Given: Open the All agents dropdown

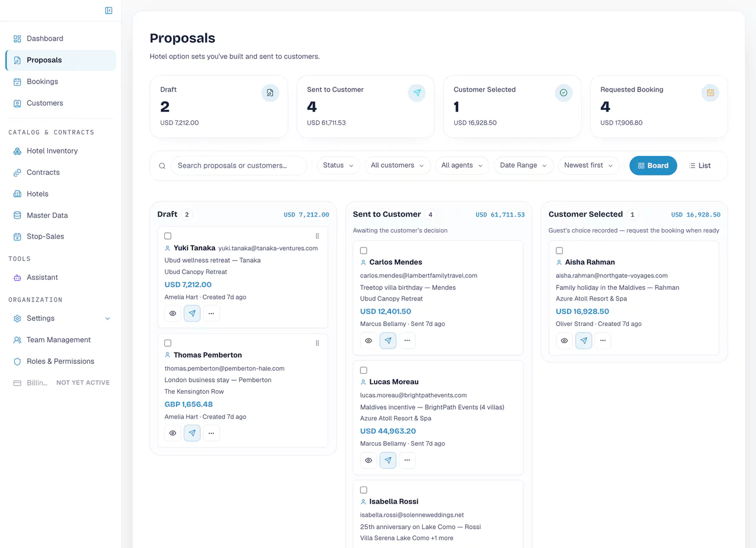Looking at the screenshot, I should click(462, 165).
